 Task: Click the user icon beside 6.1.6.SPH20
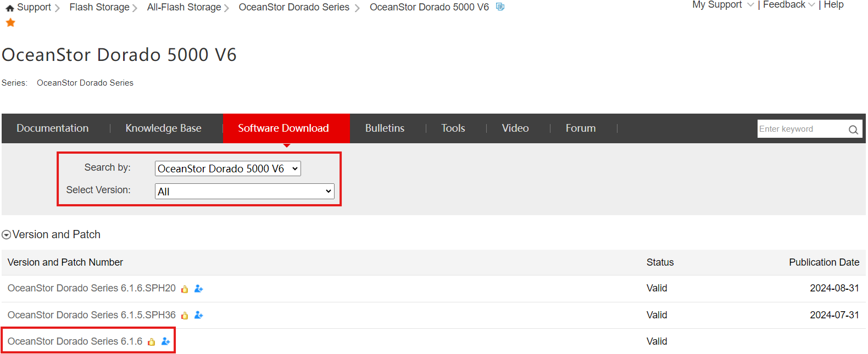point(199,289)
